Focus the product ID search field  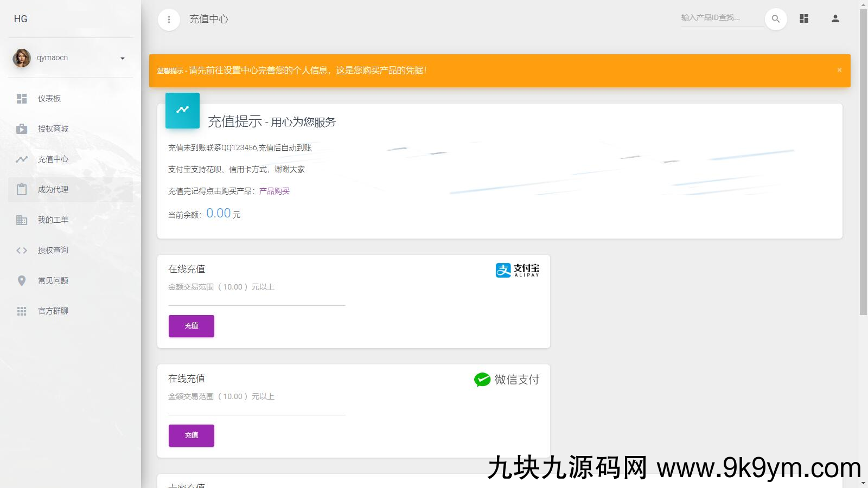point(720,18)
